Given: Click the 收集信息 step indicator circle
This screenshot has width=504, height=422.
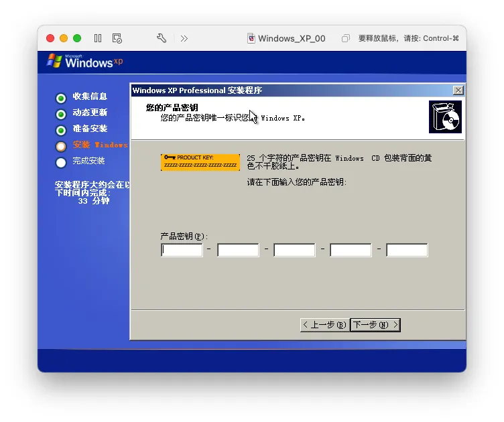Looking at the screenshot, I should tap(61, 98).
